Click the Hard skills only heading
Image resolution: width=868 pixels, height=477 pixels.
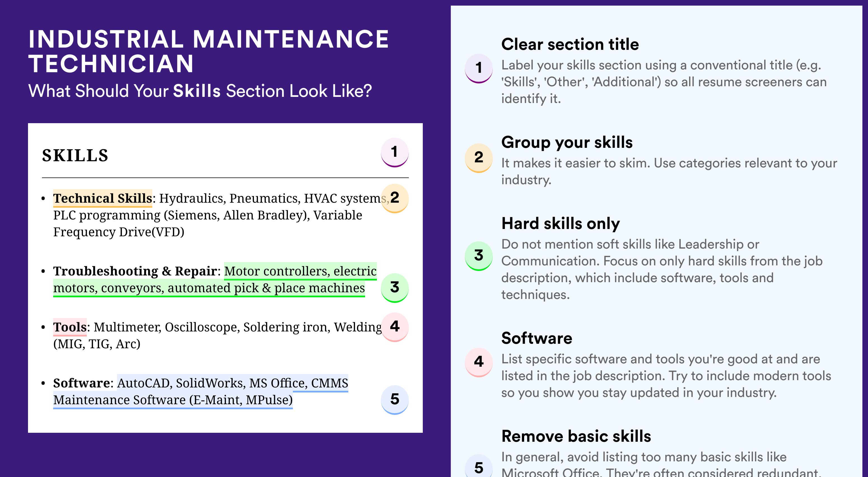coord(560,223)
